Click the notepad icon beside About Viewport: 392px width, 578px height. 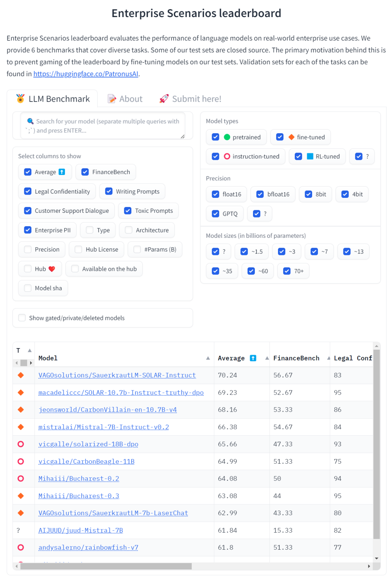(112, 99)
